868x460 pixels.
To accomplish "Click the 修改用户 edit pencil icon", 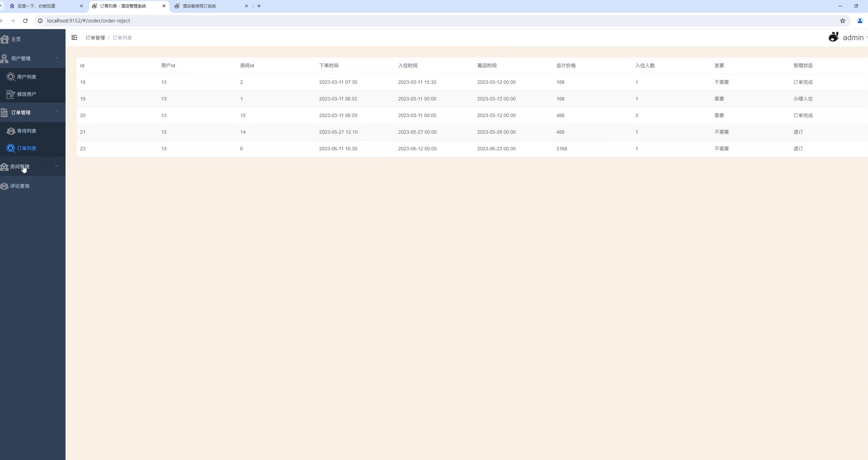I will pos(11,94).
